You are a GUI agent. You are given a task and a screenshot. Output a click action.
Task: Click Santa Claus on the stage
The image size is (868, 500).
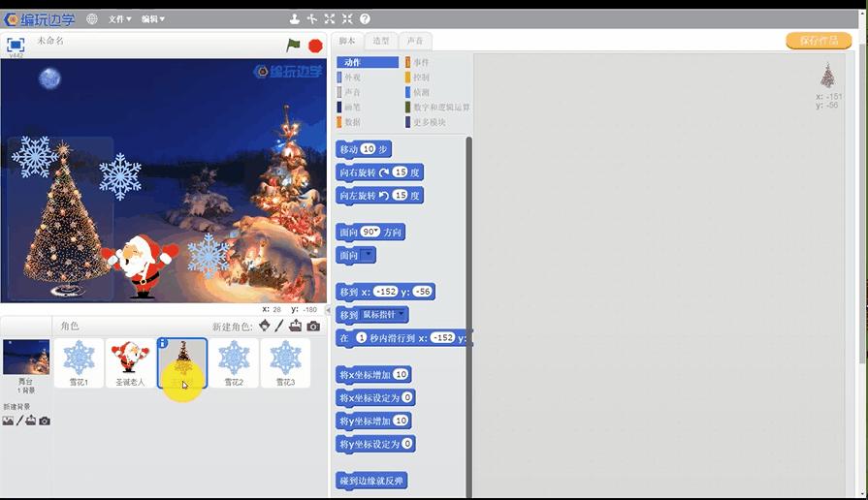[x=141, y=266]
